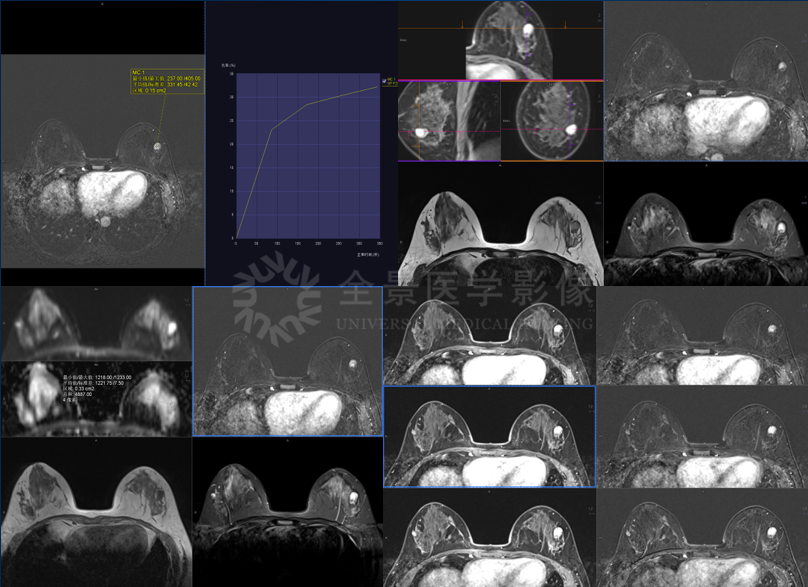Open the bottom fat-suppressed image with bright left lesion

click(288, 512)
